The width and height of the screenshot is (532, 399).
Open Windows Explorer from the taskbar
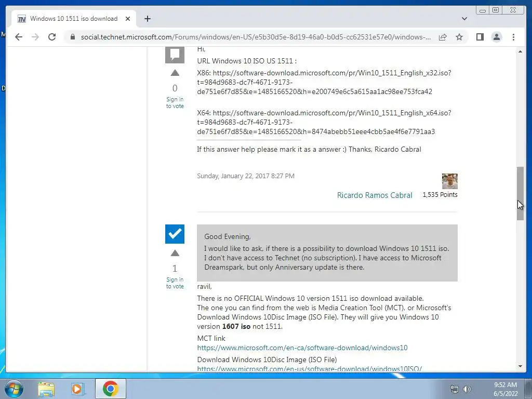46,389
